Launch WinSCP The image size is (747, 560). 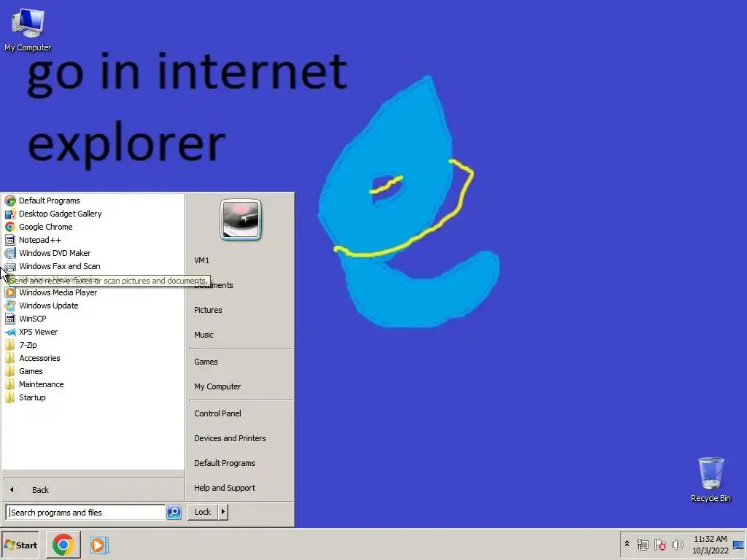(93, 319)
